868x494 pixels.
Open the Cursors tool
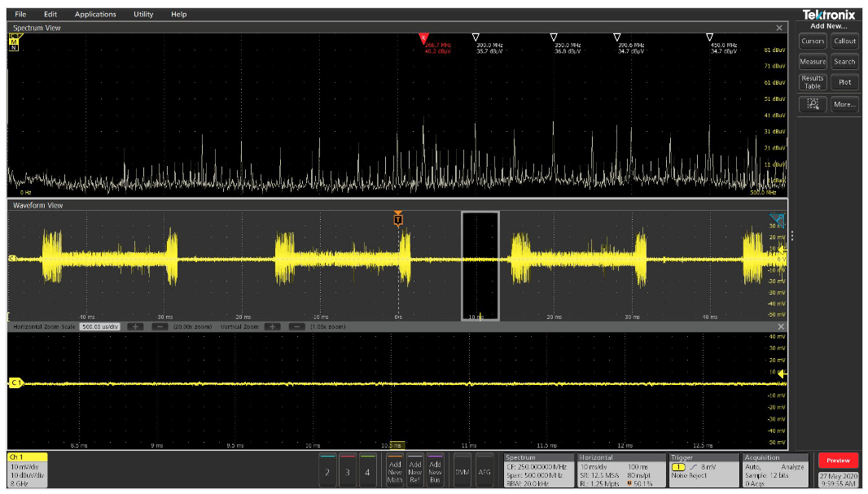pyautogui.click(x=813, y=41)
